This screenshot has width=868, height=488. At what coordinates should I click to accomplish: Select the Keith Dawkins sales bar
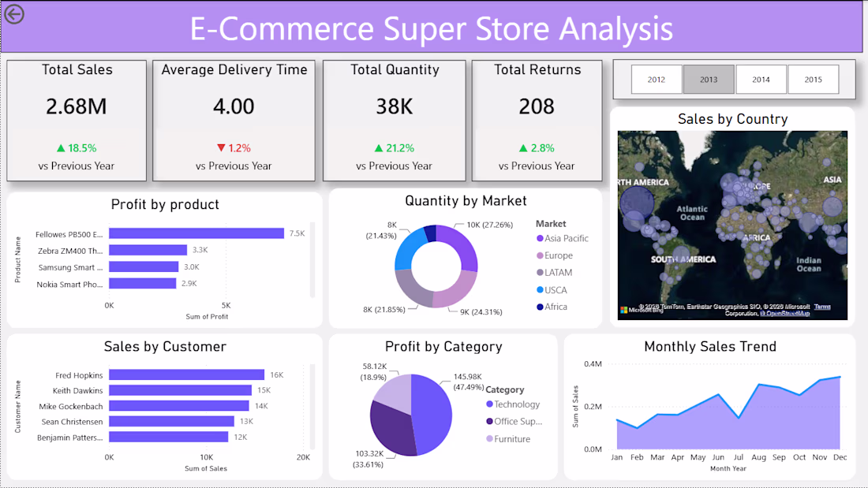pyautogui.click(x=181, y=390)
